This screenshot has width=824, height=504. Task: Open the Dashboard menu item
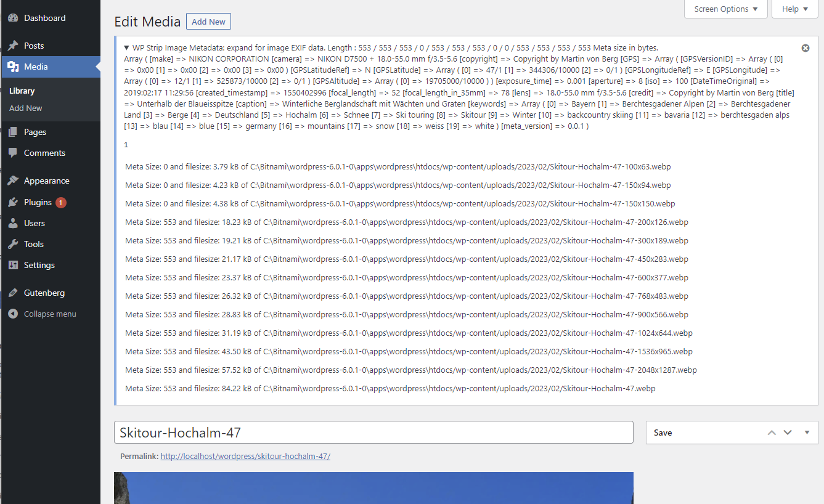coord(51,18)
